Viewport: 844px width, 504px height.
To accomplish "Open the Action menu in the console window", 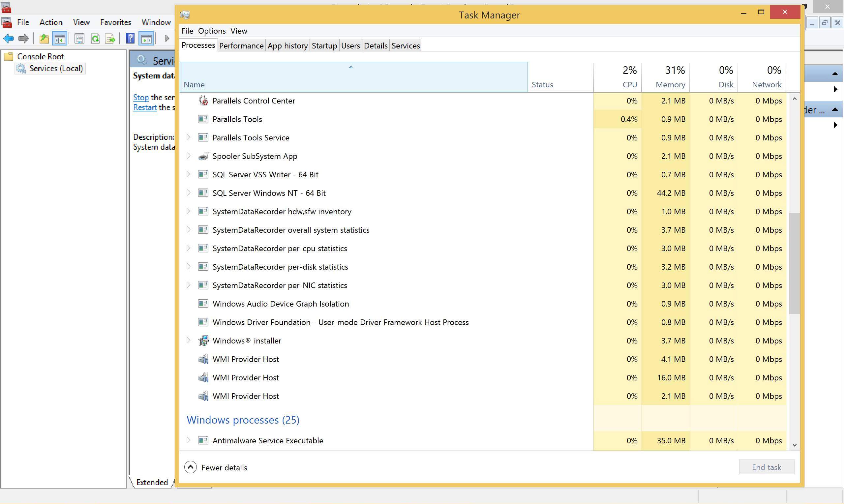I will coord(51,22).
